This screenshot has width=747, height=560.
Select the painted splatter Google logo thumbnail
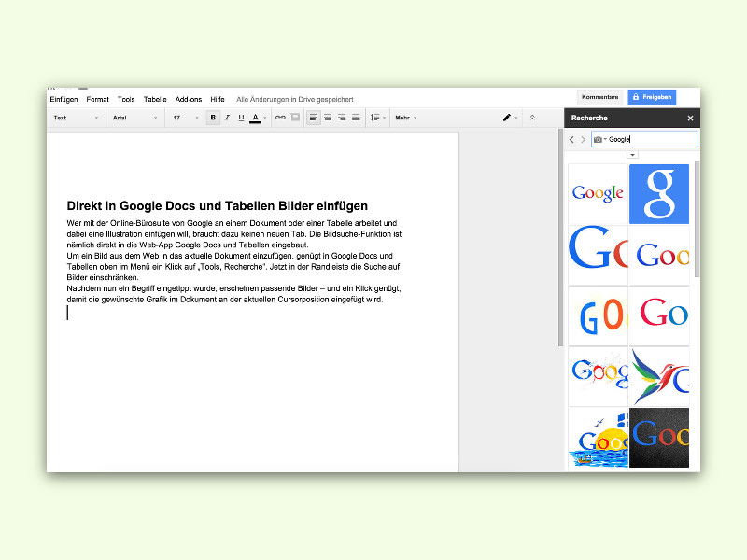click(x=598, y=377)
